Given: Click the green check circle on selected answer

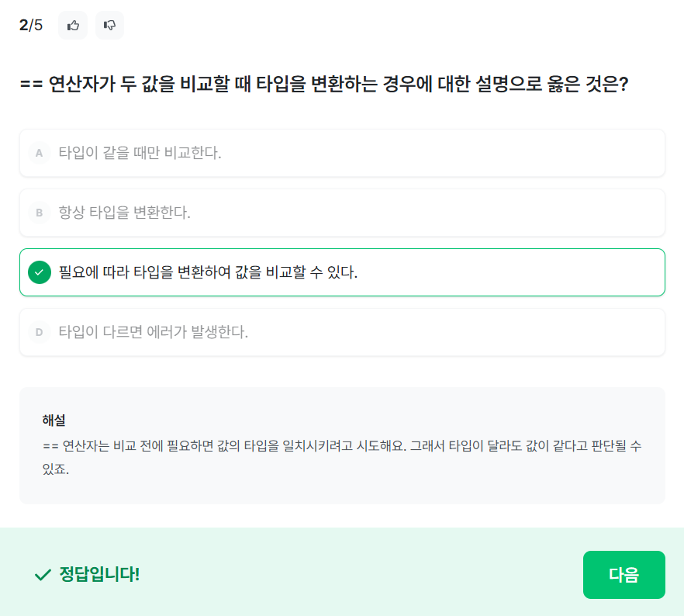Looking at the screenshot, I should coord(39,272).
